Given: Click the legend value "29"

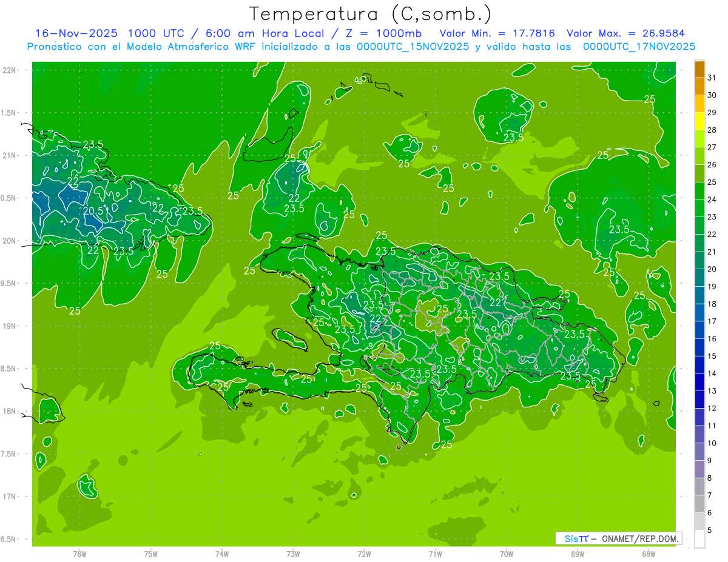Looking at the screenshot, I should [x=712, y=112].
